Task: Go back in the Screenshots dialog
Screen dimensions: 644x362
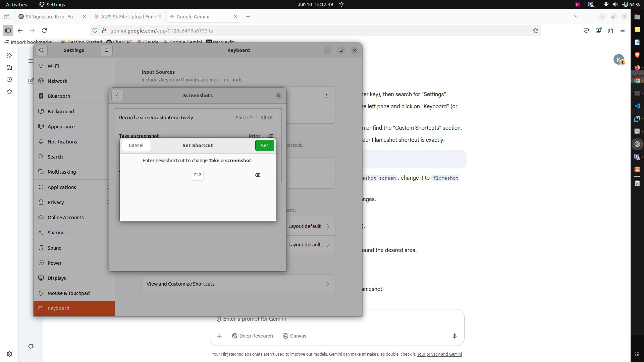Action: click(x=117, y=96)
